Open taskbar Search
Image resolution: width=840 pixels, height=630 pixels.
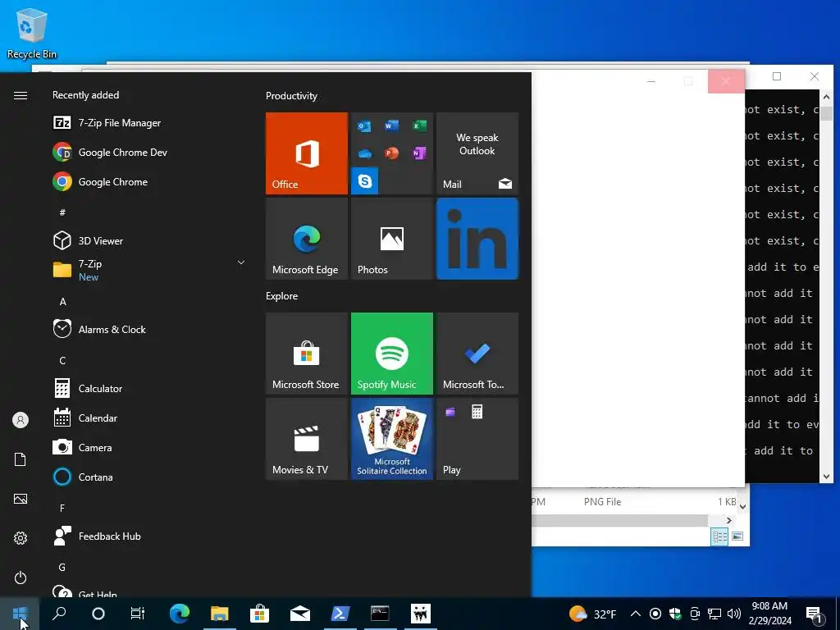tap(59, 614)
